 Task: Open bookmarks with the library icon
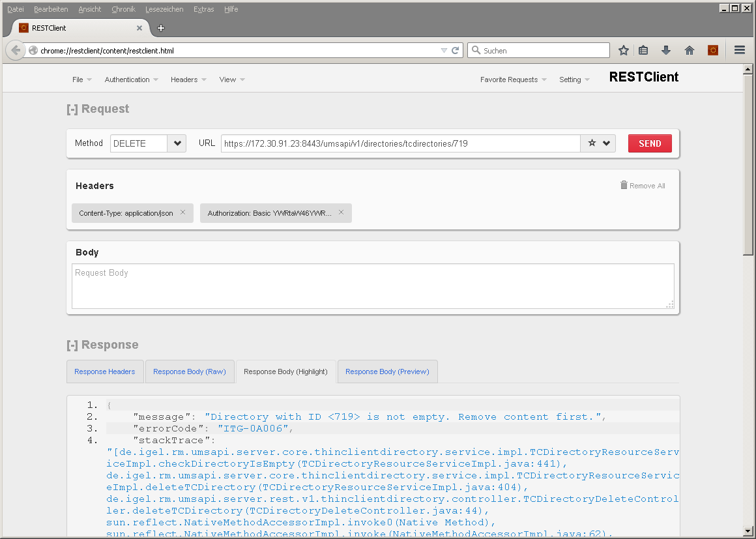point(644,50)
